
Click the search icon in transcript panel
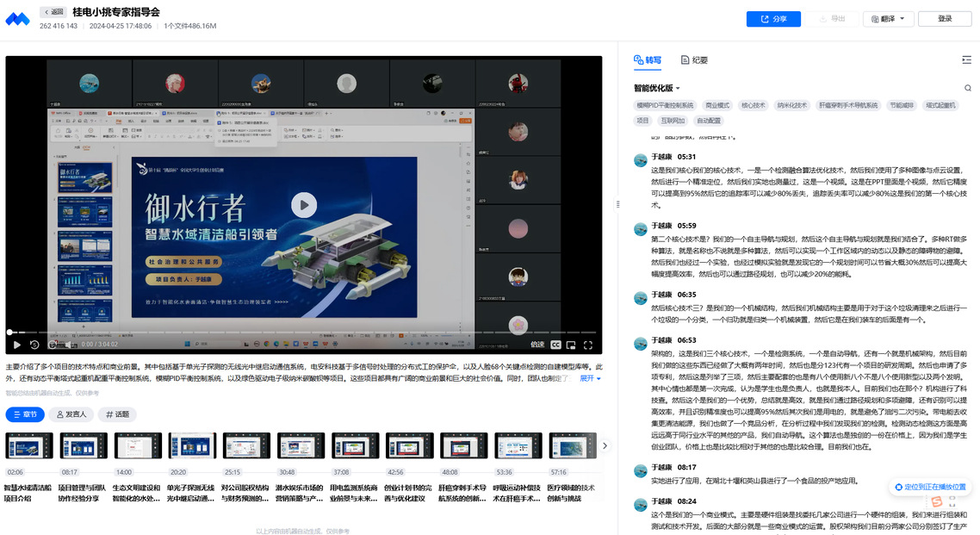[968, 88]
